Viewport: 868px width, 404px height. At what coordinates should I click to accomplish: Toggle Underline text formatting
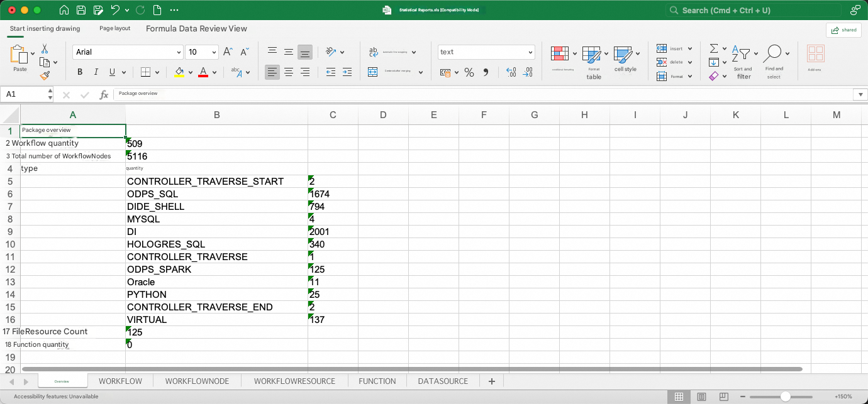point(113,72)
